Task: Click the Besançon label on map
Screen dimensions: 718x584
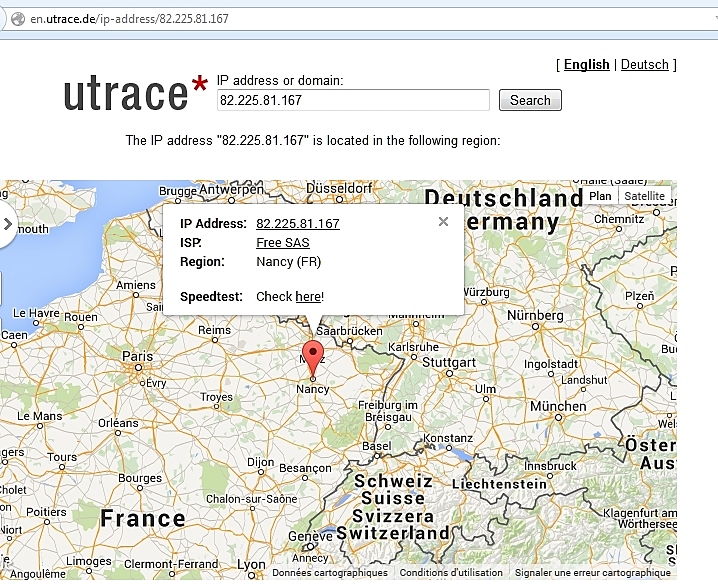Action: pos(305,468)
